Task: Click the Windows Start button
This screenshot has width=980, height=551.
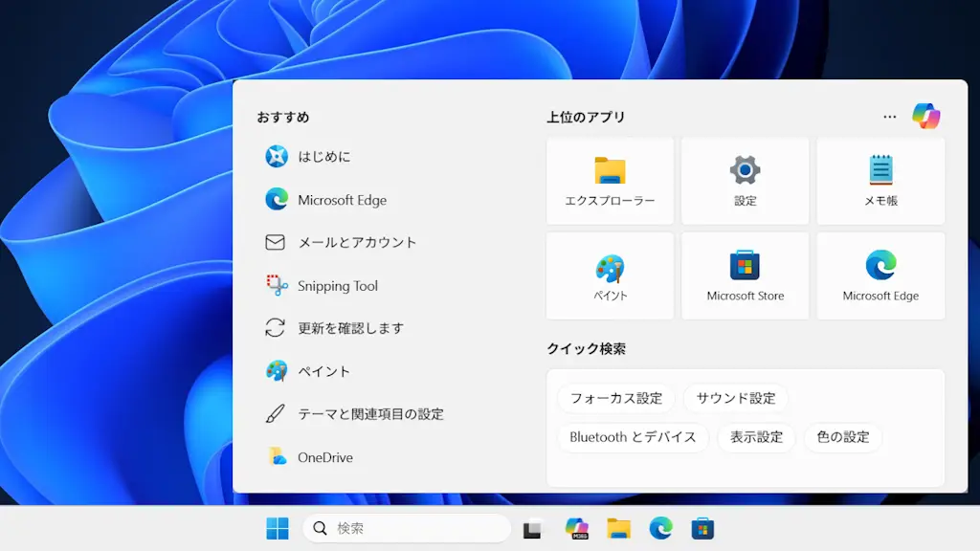Action: tap(277, 527)
